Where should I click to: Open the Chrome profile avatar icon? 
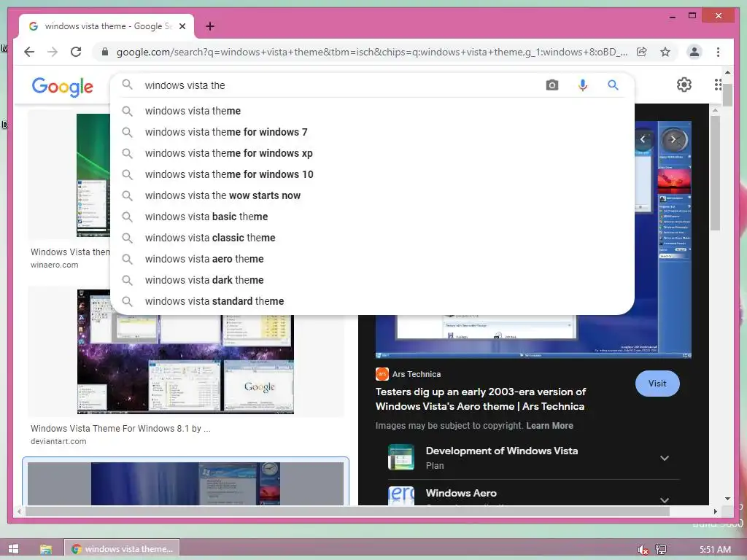694,52
